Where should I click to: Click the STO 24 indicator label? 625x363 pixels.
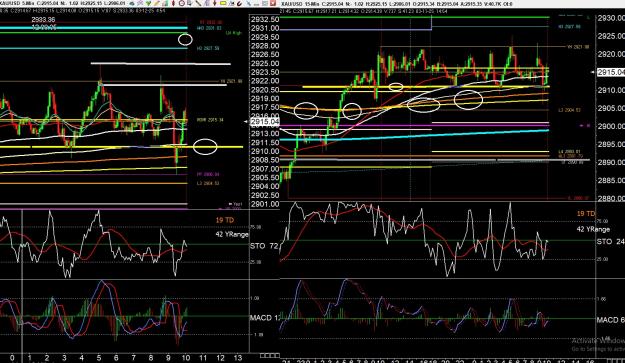tap(611, 241)
